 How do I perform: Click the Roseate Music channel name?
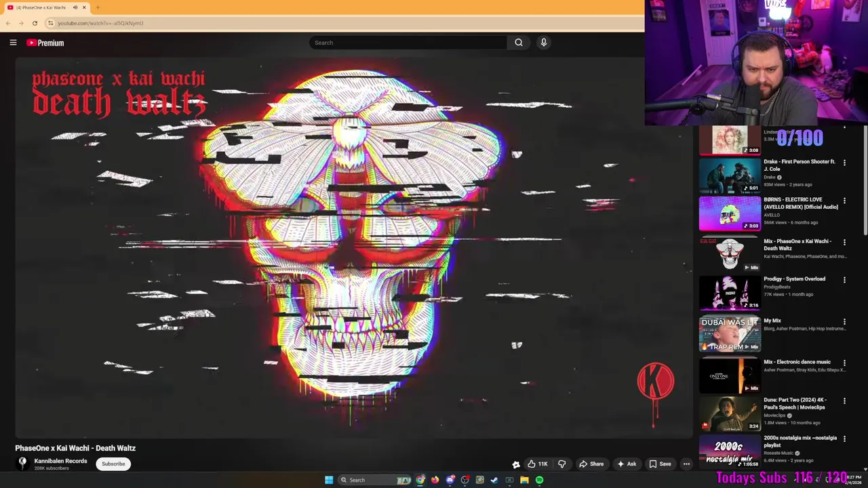click(778, 453)
